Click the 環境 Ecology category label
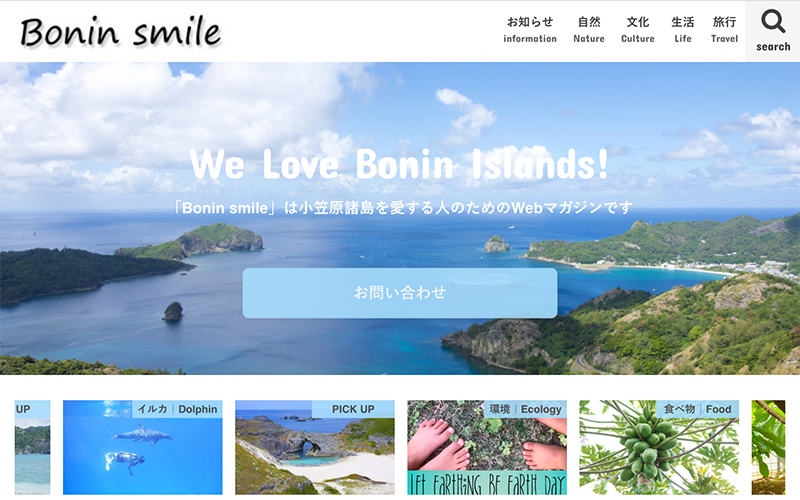The width and height of the screenshot is (800, 500). click(525, 409)
